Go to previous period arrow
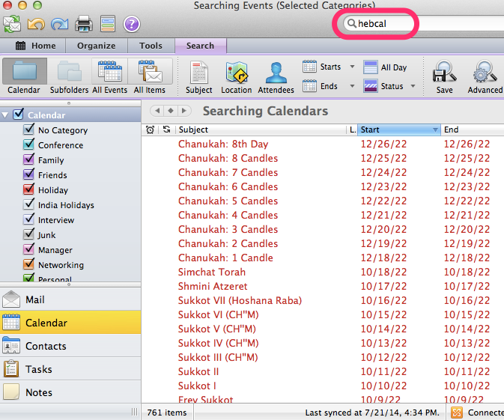This screenshot has width=504, height=420. coord(157,111)
